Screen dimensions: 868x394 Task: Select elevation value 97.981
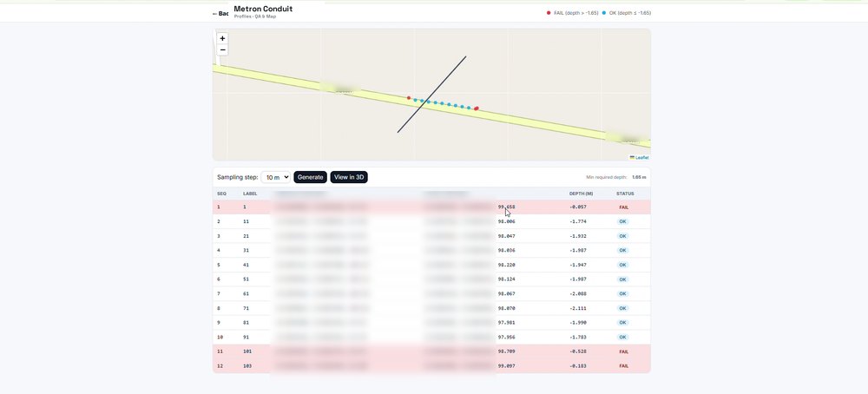tap(507, 322)
